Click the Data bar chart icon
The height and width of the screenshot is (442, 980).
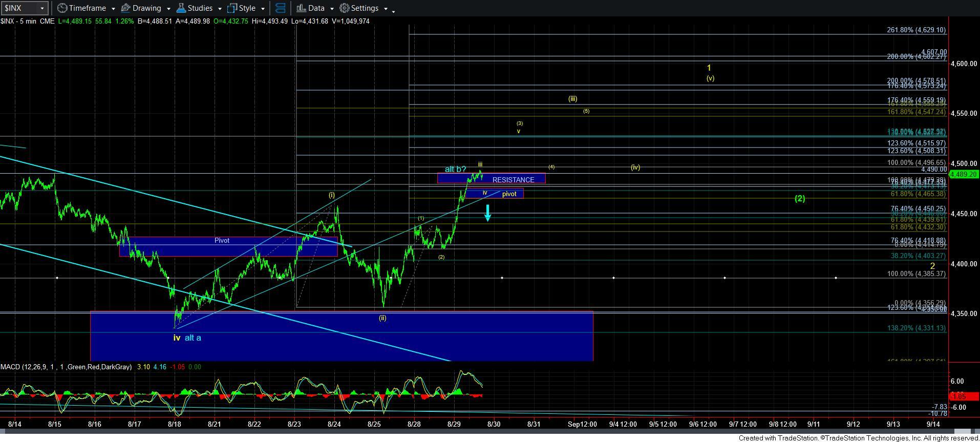coord(301,8)
